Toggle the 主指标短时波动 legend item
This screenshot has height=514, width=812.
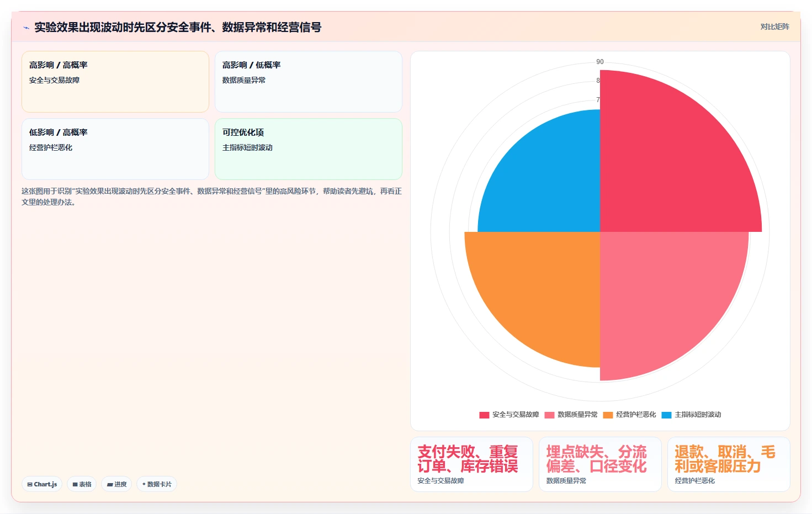pyautogui.click(x=691, y=415)
